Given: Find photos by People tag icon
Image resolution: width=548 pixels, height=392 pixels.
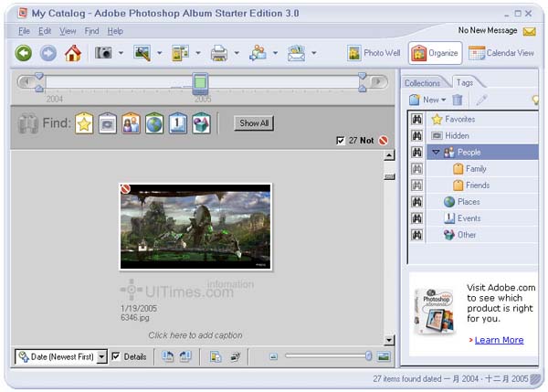Looking at the screenshot, I should pos(131,123).
